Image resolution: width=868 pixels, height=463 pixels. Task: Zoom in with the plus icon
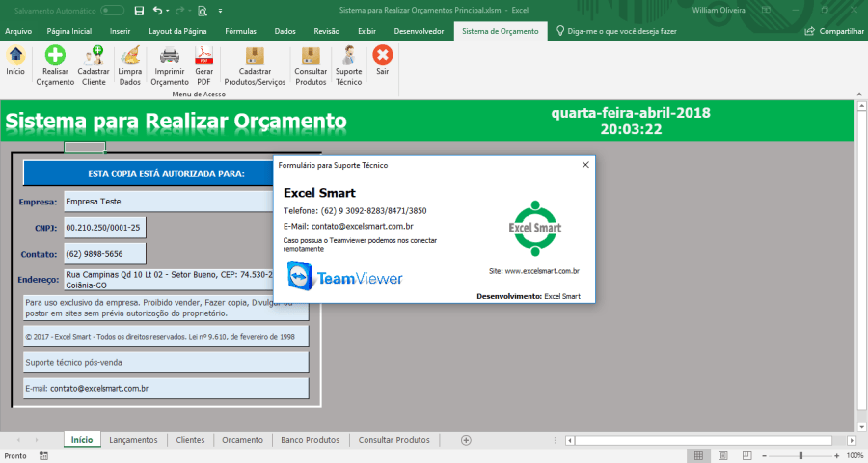836,456
